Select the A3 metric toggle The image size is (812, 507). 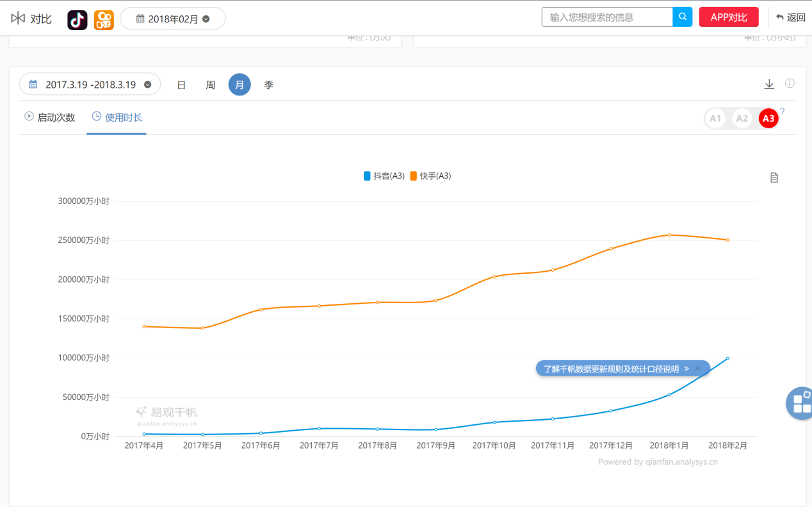click(x=768, y=119)
